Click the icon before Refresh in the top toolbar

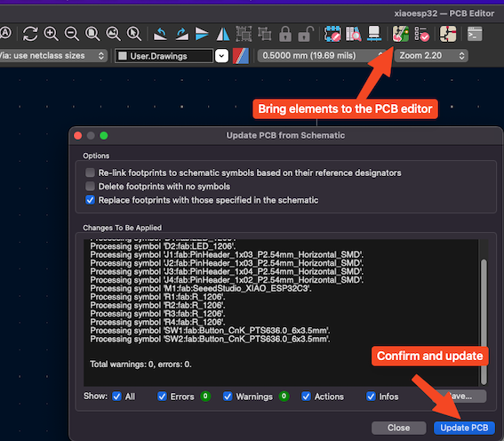click(x=5, y=33)
